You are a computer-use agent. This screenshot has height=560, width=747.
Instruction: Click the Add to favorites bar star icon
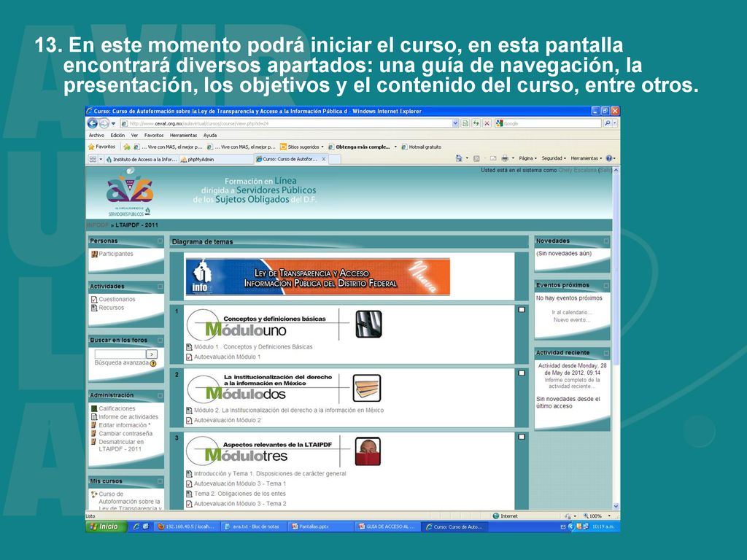(127, 147)
